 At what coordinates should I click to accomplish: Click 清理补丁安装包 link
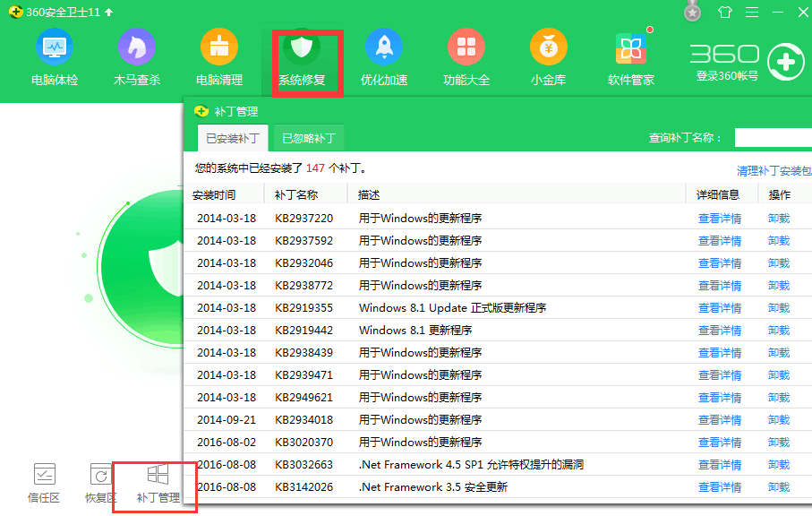pyautogui.click(x=774, y=171)
